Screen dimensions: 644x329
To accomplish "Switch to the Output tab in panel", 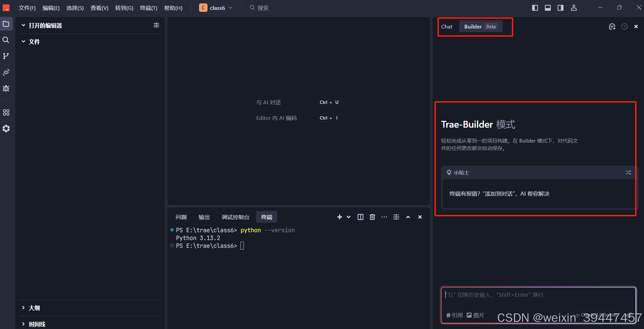I will [x=204, y=217].
